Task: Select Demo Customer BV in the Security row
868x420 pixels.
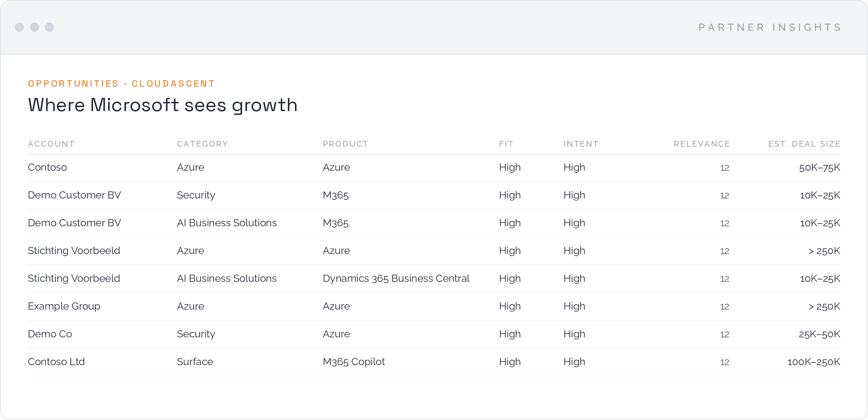Action: point(74,195)
